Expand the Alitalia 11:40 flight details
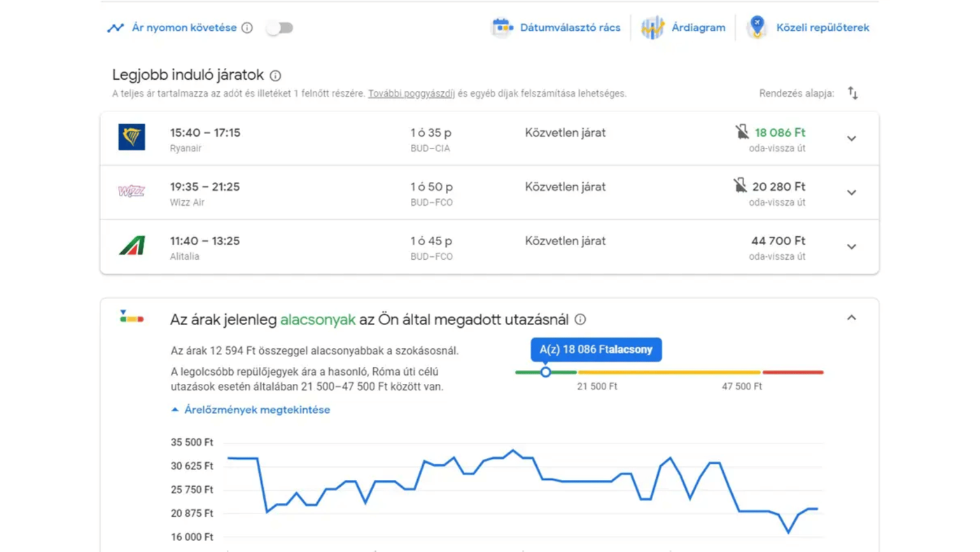Image resolution: width=980 pixels, height=552 pixels. (851, 247)
